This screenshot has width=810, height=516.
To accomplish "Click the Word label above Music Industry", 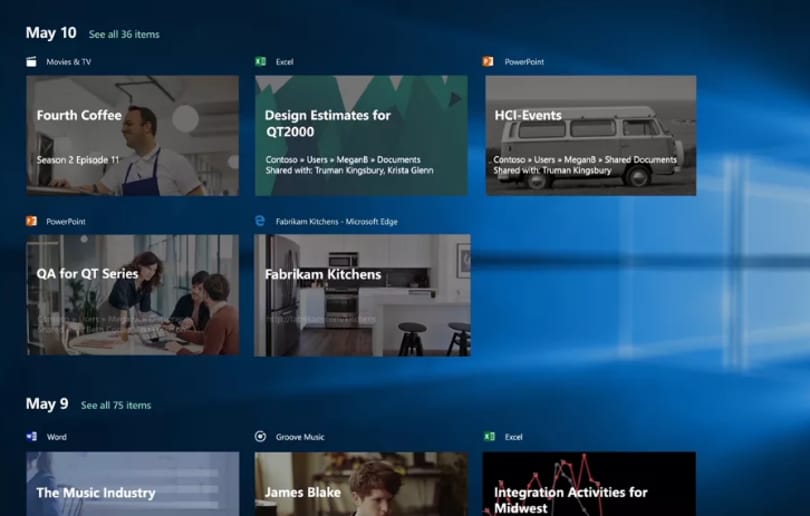I will coord(57,437).
